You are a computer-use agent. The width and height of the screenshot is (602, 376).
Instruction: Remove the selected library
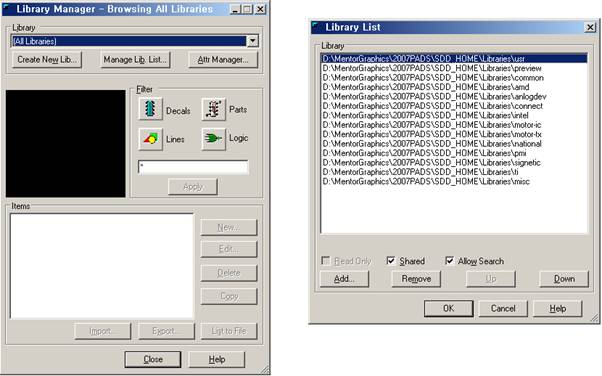point(416,279)
